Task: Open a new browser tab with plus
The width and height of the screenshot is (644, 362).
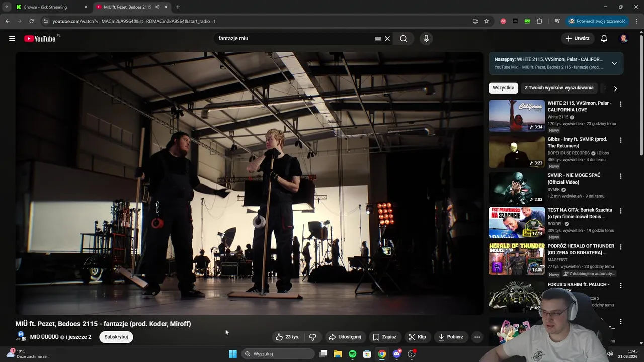Action: (178, 7)
